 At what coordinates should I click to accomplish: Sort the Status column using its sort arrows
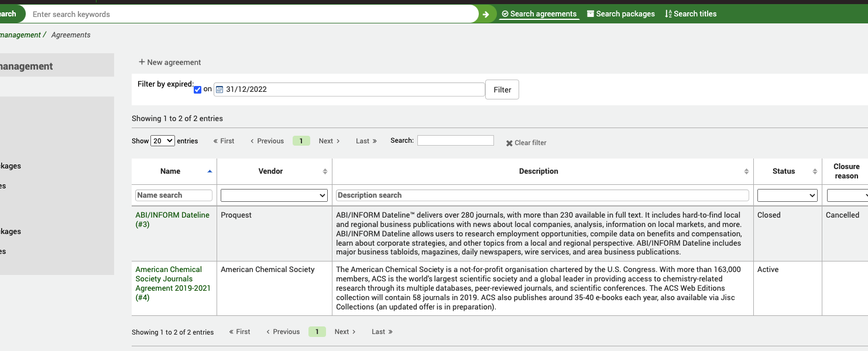pyautogui.click(x=814, y=171)
